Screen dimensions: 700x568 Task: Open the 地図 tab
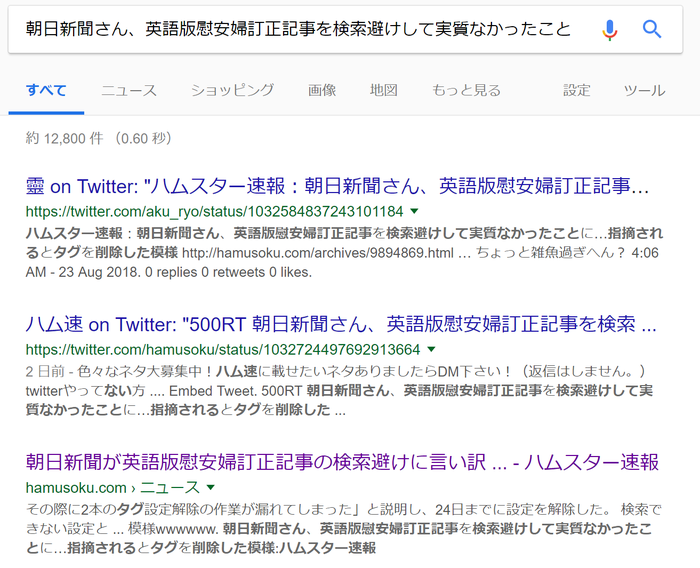[383, 90]
